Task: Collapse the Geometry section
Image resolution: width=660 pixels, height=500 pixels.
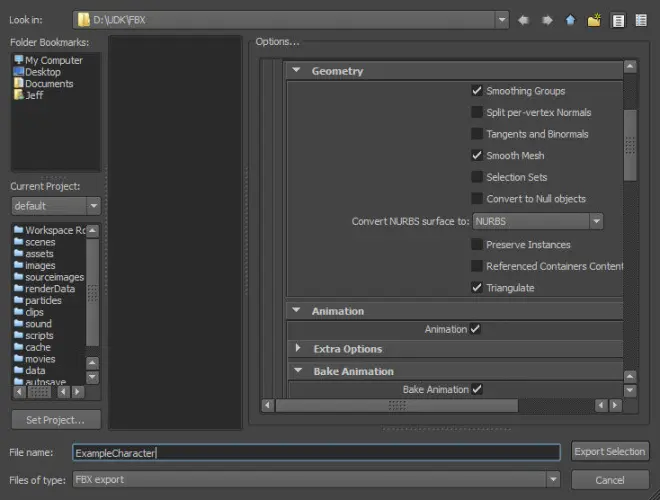Action: [296, 70]
